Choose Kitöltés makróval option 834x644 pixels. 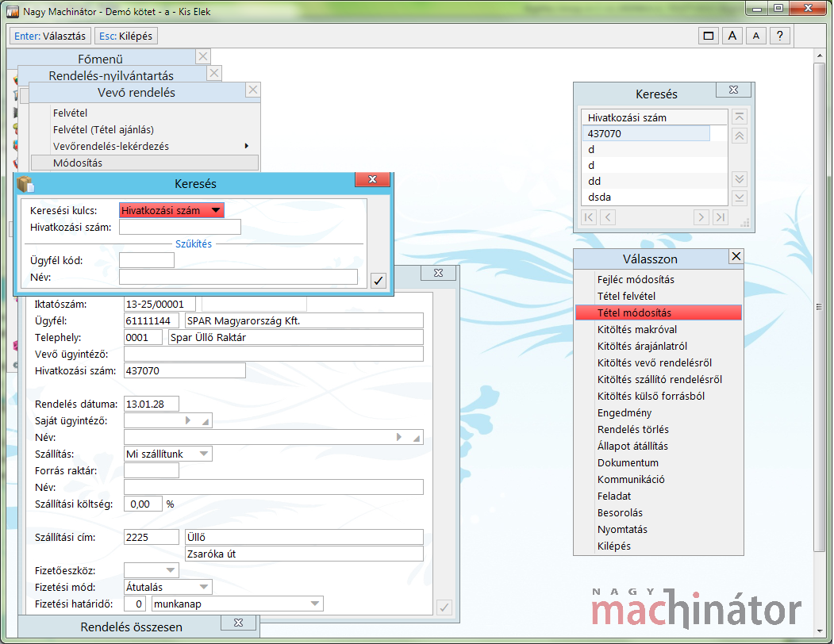pos(659,329)
